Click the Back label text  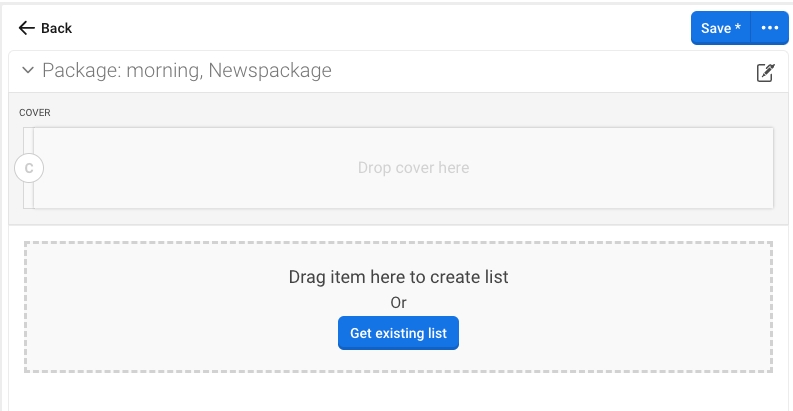point(56,28)
